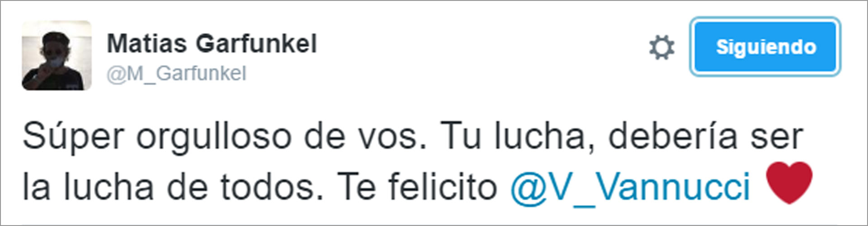This screenshot has height=226, width=868.
Task: Open the @V_Vannucci mention link
Action: (x=630, y=186)
